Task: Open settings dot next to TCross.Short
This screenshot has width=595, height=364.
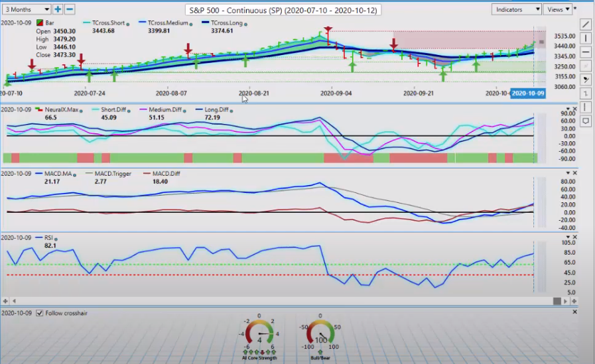Action: pos(128,25)
